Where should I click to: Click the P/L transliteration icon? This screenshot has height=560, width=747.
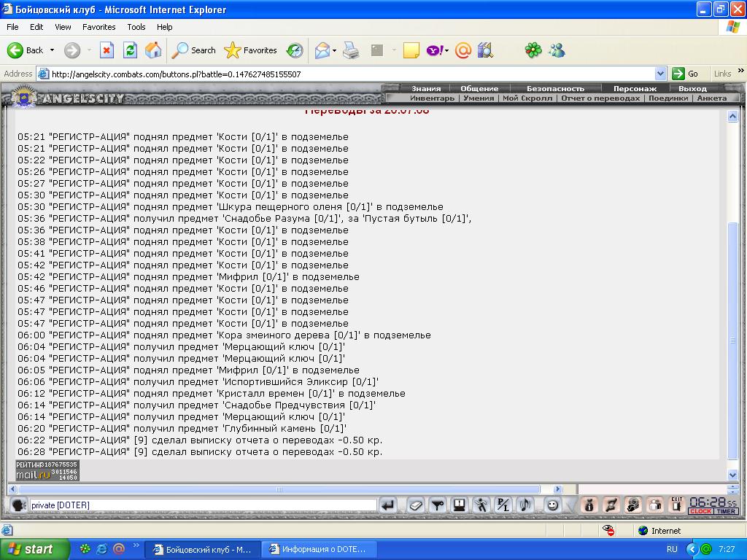click(x=503, y=505)
